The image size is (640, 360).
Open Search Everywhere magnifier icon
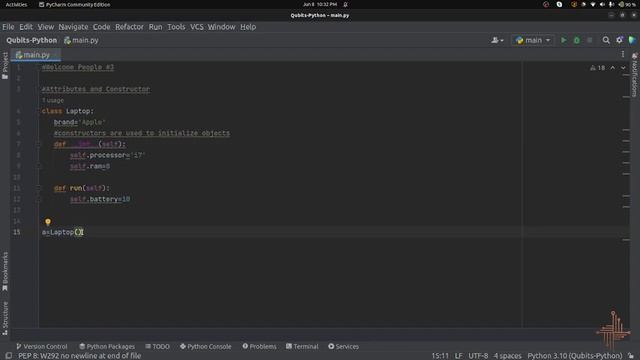606,40
